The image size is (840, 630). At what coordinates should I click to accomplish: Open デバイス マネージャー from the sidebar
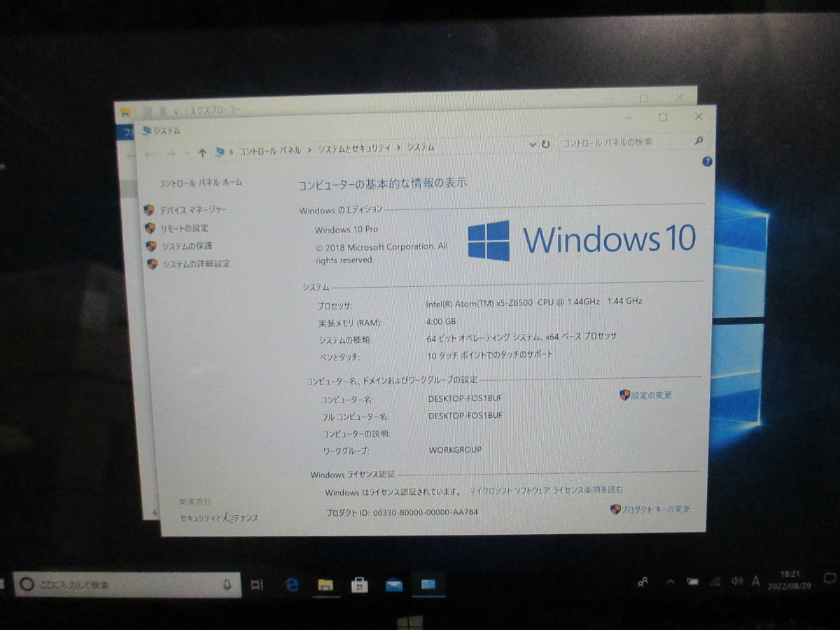(193, 209)
